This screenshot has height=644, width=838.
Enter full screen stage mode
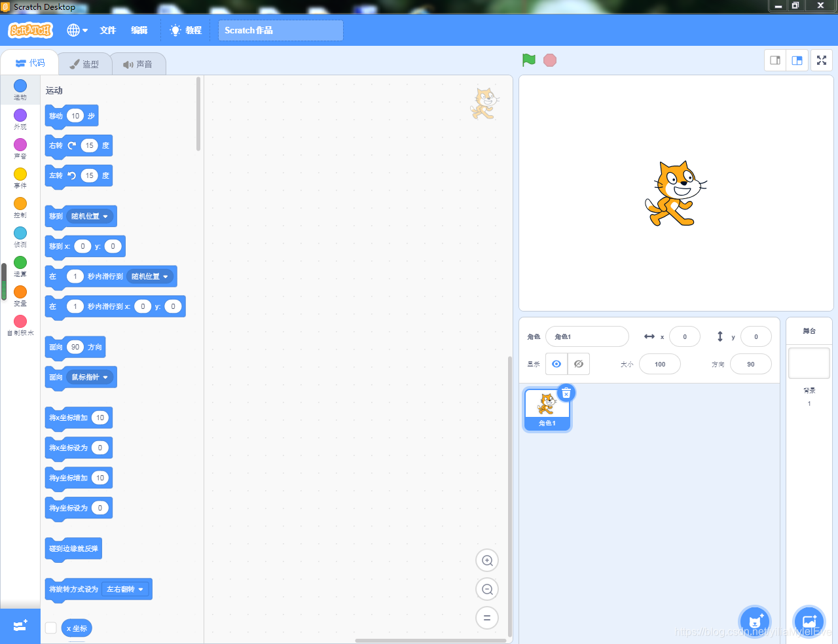pyautogui.click(x=822, y=60)
